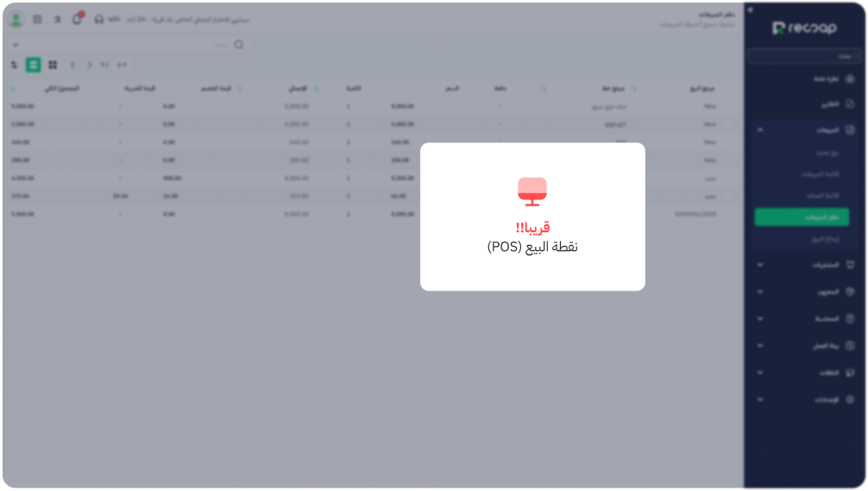Click the language translate icon

[57, 19]
